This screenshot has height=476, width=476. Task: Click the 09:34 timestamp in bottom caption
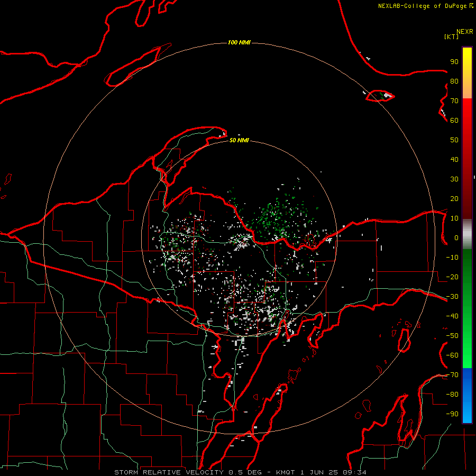click(355, 472)
